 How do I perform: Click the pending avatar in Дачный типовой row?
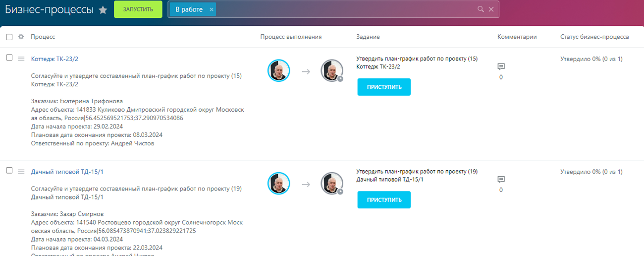331,184
